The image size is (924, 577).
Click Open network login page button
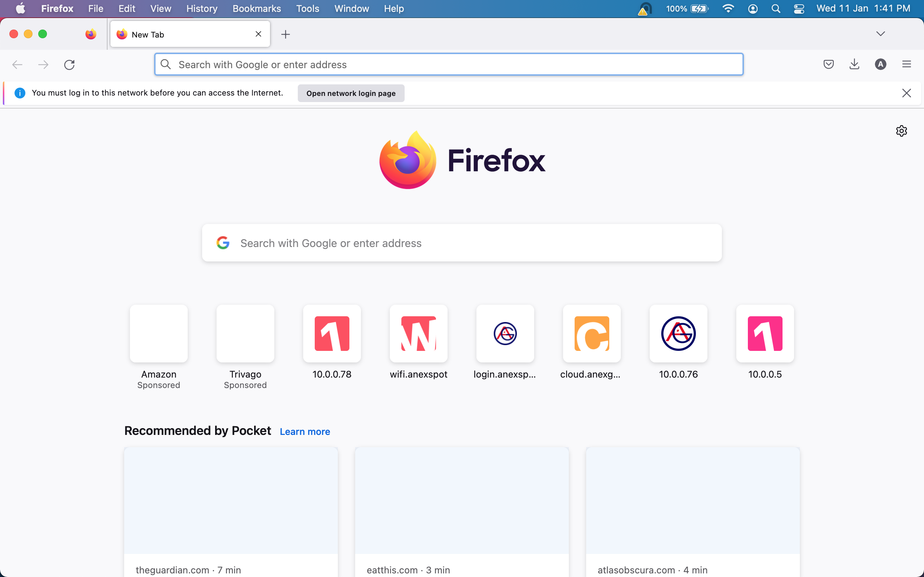pos(350,93)
